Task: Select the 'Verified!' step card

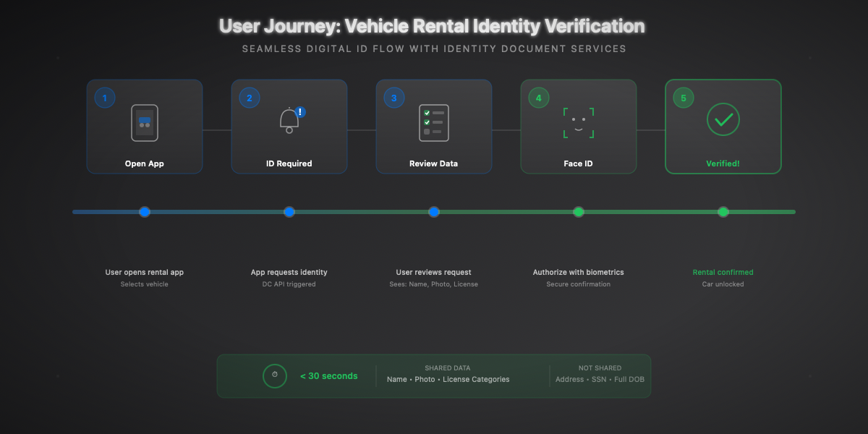Action: tap(723, 127)
